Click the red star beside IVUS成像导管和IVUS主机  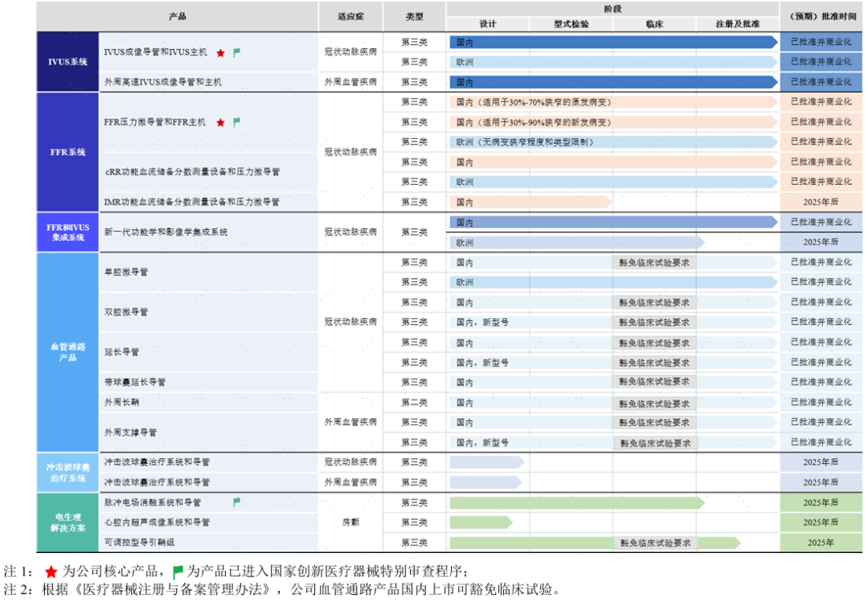point(220,53)
